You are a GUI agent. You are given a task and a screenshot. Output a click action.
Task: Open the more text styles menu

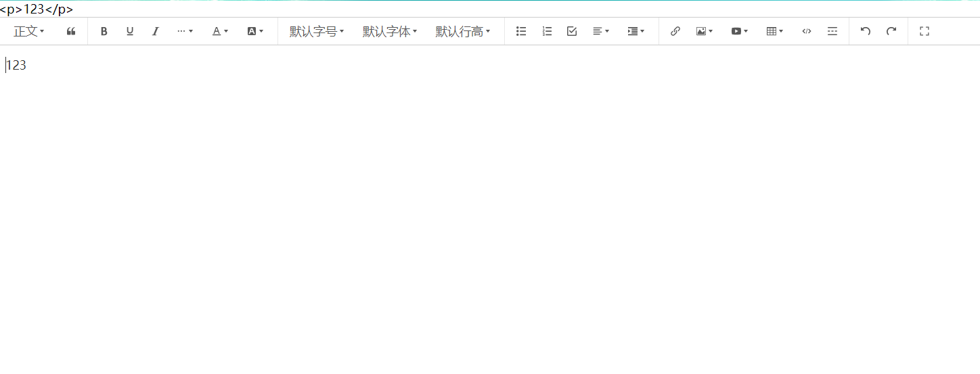point(185,31)
